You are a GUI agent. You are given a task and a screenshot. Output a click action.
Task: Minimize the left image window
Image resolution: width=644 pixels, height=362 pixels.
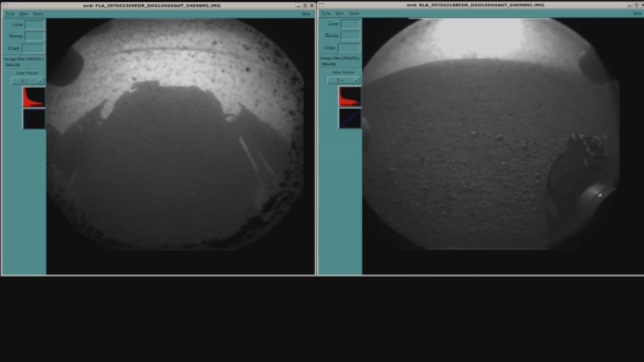point(298,6)
